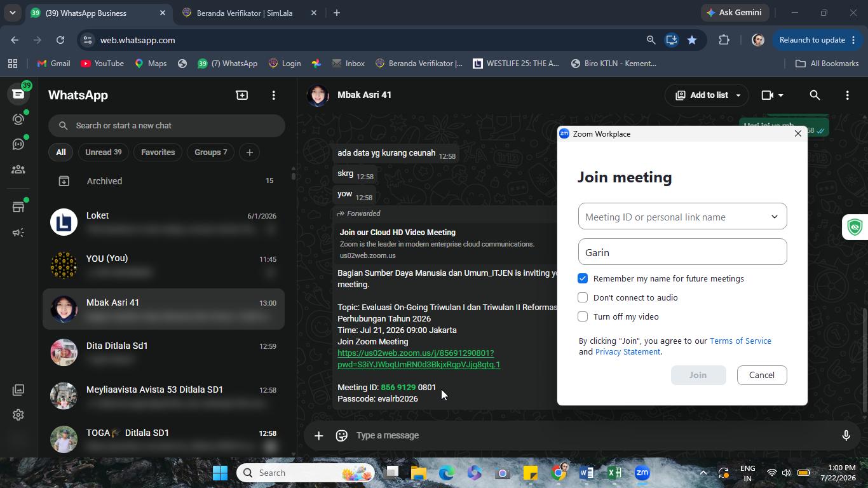868x488 pixels.
Task: Open business tools storefront icon
Action: click(x=18, y=207)
